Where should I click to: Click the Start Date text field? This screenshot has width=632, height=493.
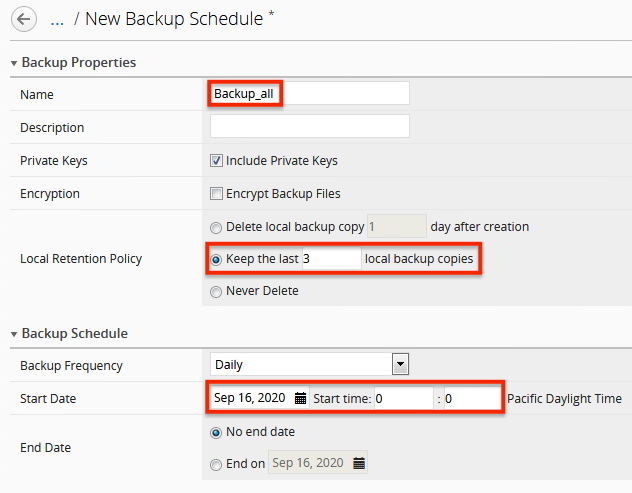click(x=250, y=398)
